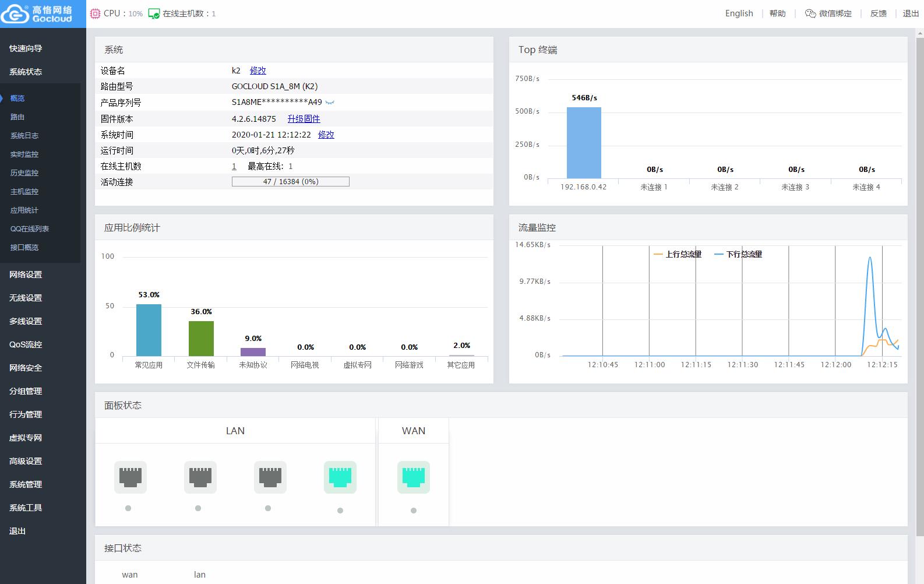
Task: Click the page vertical scrollbar
Action: point(920,286)
